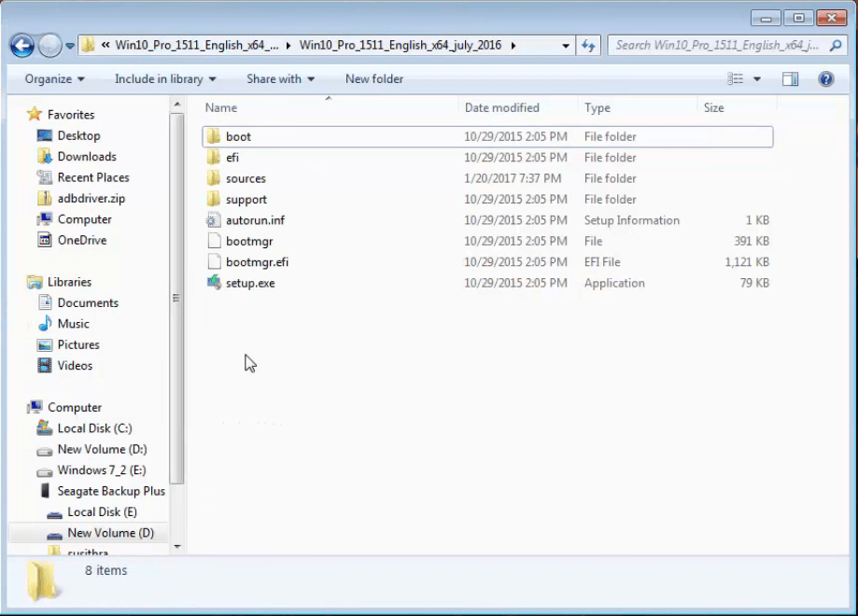Viewport: 858px width, 616px height.
Task: Open the Music library
Action: click(73, 324)
